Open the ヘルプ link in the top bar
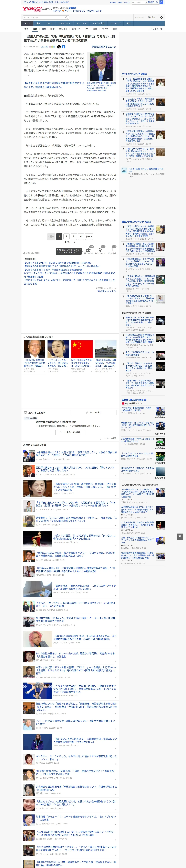The height and width of the screenshot is (868, 186). (x=127, y=2)
